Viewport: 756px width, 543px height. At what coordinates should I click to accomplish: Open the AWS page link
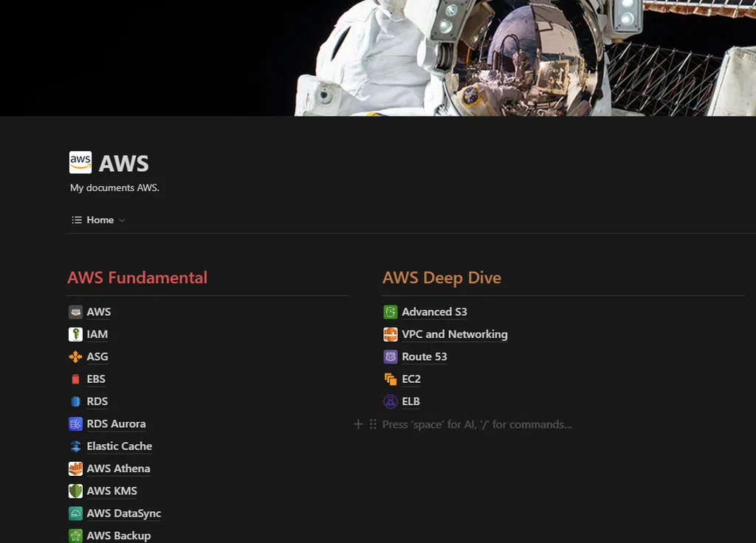99,312
